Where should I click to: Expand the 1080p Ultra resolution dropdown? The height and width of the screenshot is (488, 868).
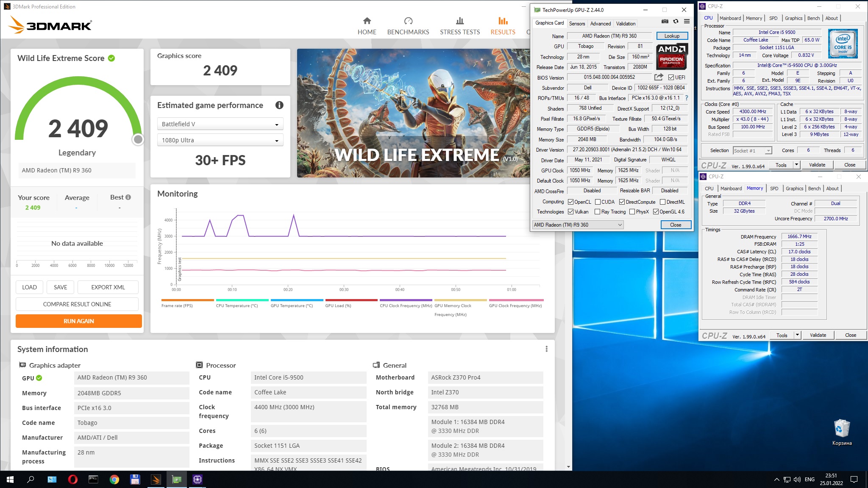[x=220, y=140]
